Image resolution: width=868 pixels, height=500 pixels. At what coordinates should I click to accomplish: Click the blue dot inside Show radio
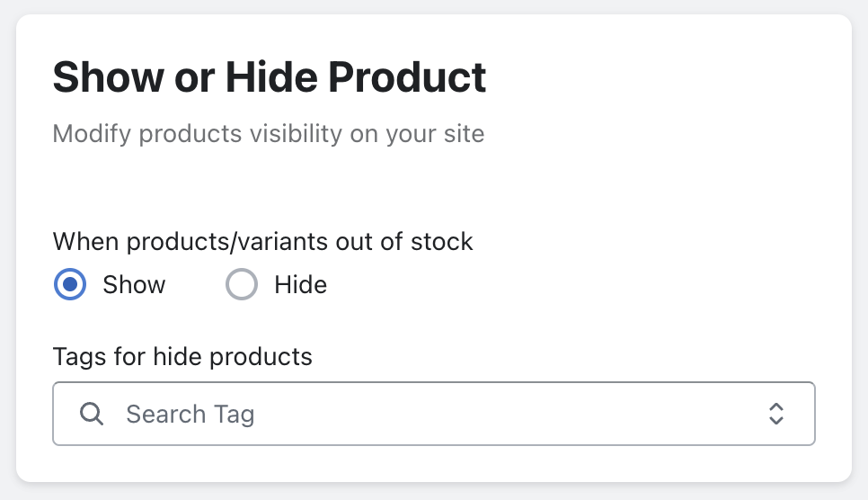(x=70, y=286)
